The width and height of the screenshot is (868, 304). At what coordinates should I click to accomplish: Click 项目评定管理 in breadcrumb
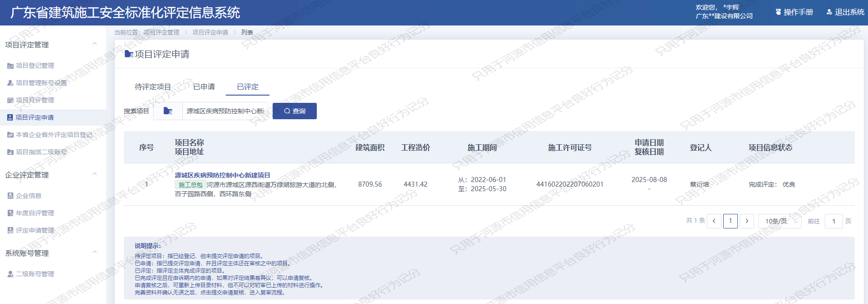pyautogui.click(x=161, y=32)
